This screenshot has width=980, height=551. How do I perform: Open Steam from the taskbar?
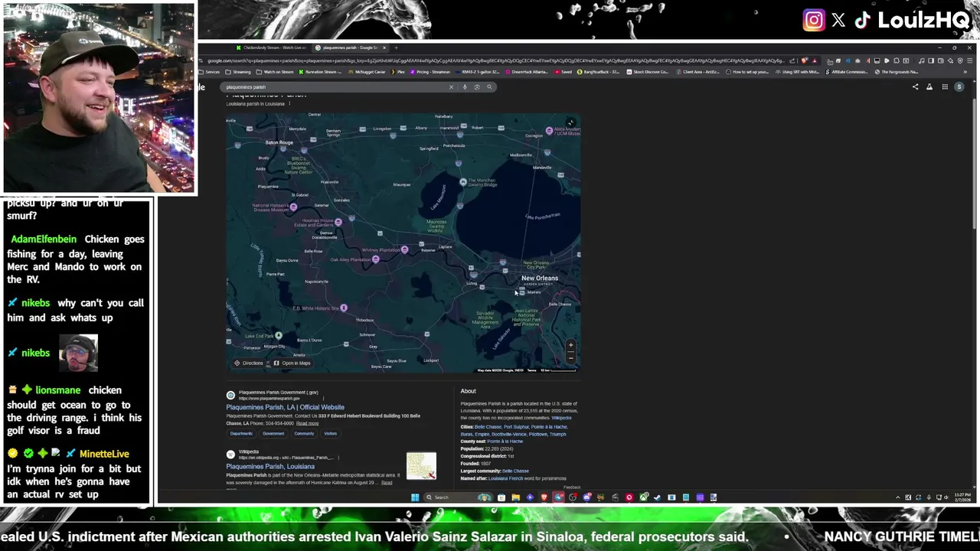point(657,497)
